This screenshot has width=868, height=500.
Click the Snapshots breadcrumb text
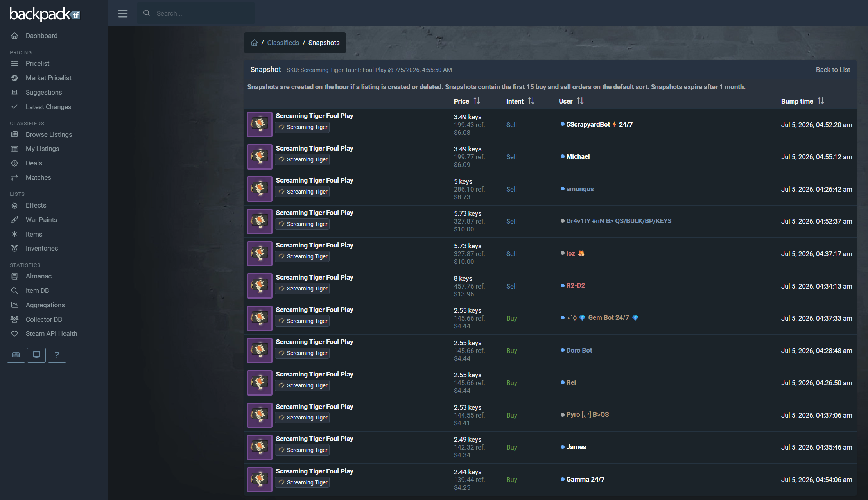pos(324,43)
